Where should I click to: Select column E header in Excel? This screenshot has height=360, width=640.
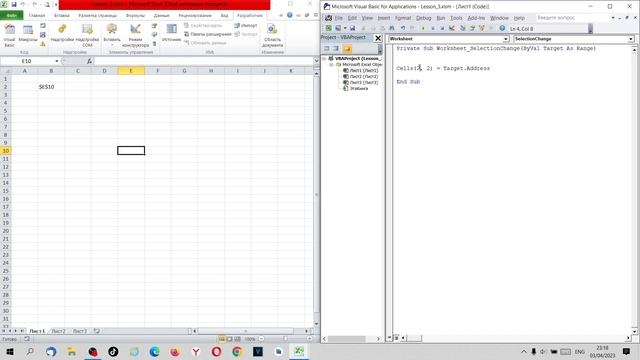coord(131,71)
